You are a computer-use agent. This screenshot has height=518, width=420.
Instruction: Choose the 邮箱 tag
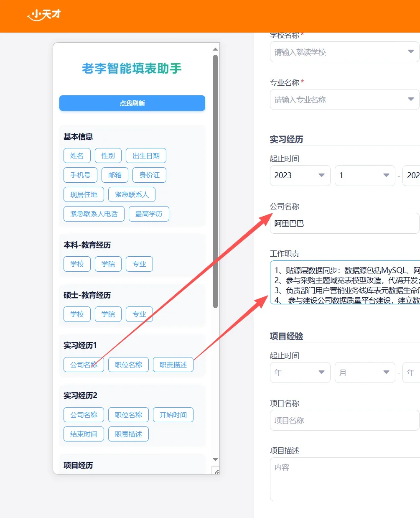coord(115,175)
